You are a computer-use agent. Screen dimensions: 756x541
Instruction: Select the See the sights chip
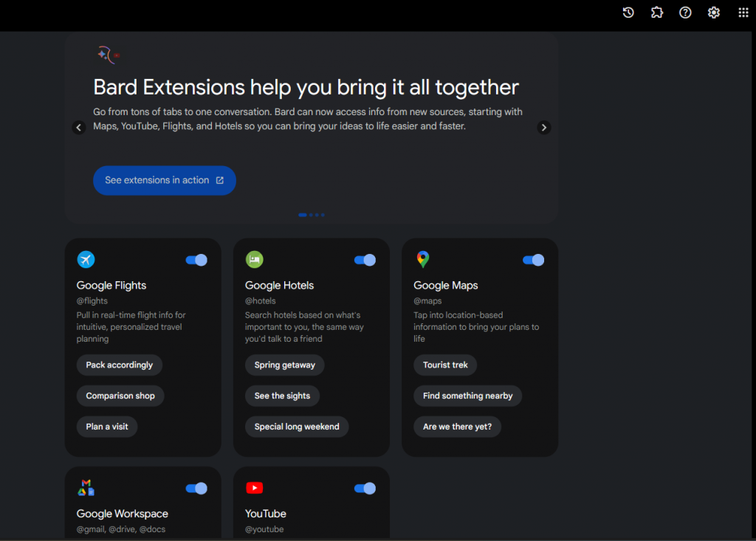[282, 396]
